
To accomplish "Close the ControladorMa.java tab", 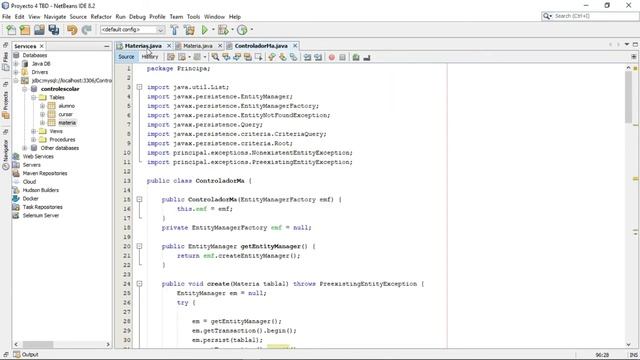I will (295, 46).
